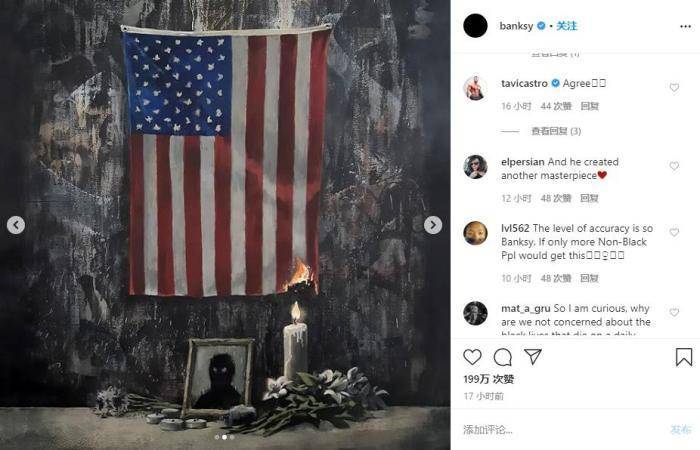The image size is (700, 450).
Task: Like mat_a_gru's comment with the heart
Action: click(x=674, y=312)
